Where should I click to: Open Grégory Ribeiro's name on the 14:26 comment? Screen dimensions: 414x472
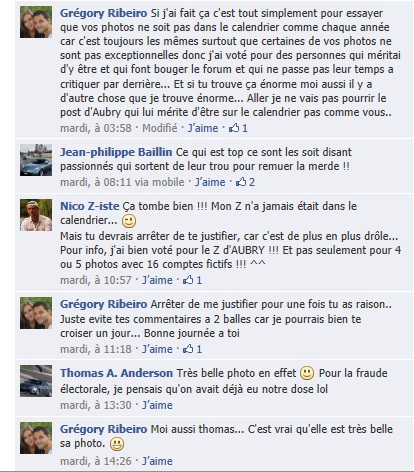tap(103, 429)
